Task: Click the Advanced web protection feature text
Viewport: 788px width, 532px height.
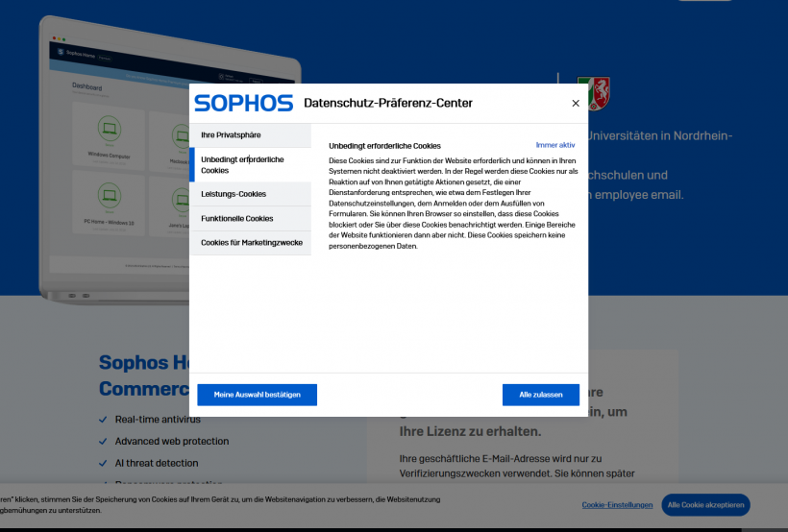Action: click(172, 441)
